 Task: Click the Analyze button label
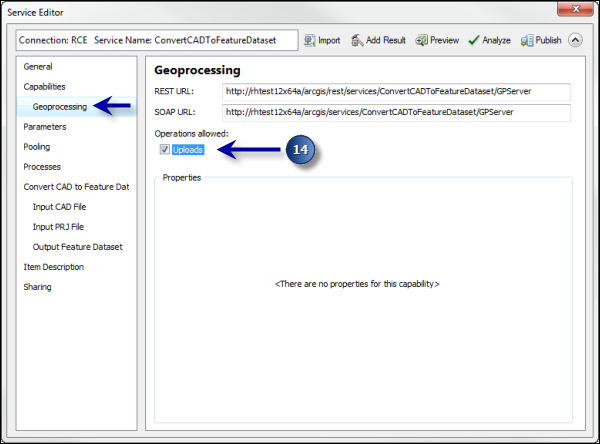(x=496, y=40)
